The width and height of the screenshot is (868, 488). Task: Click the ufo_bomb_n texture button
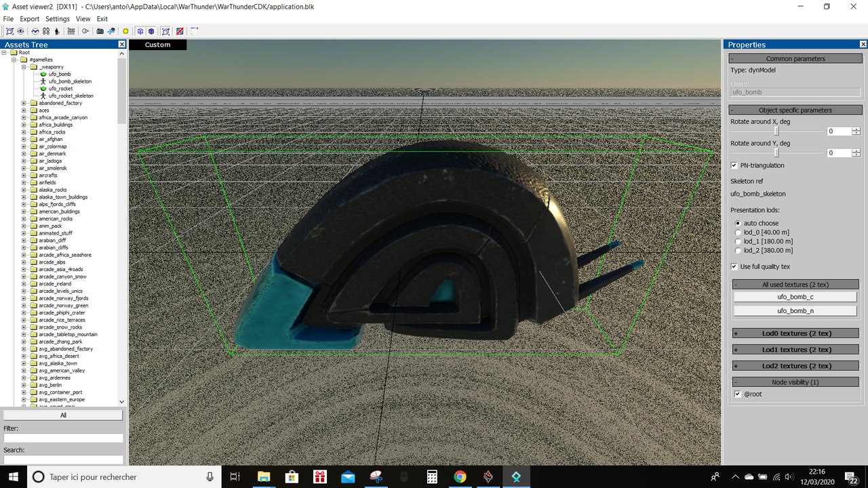pos(795,310)
